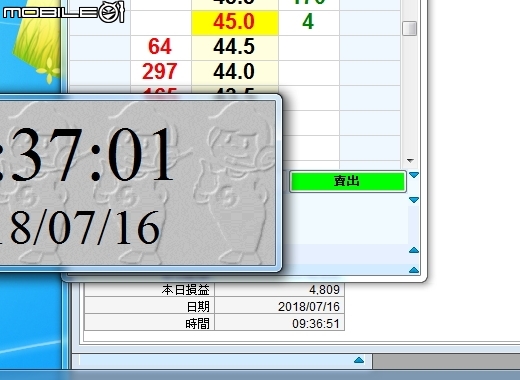The height and width of the screenshot is (380, 520).
Task: Click the 2018/07/16 date value
Action: point(309,306)
